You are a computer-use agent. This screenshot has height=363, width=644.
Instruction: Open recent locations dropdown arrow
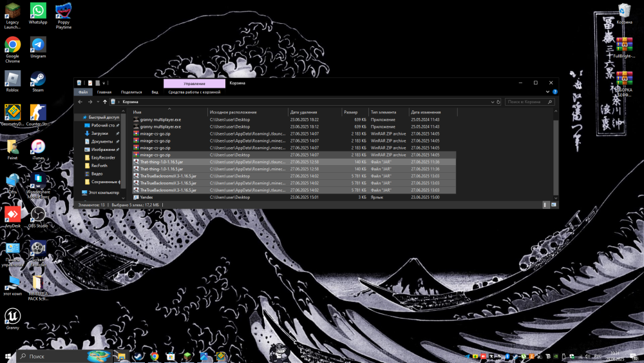[98, 102]
